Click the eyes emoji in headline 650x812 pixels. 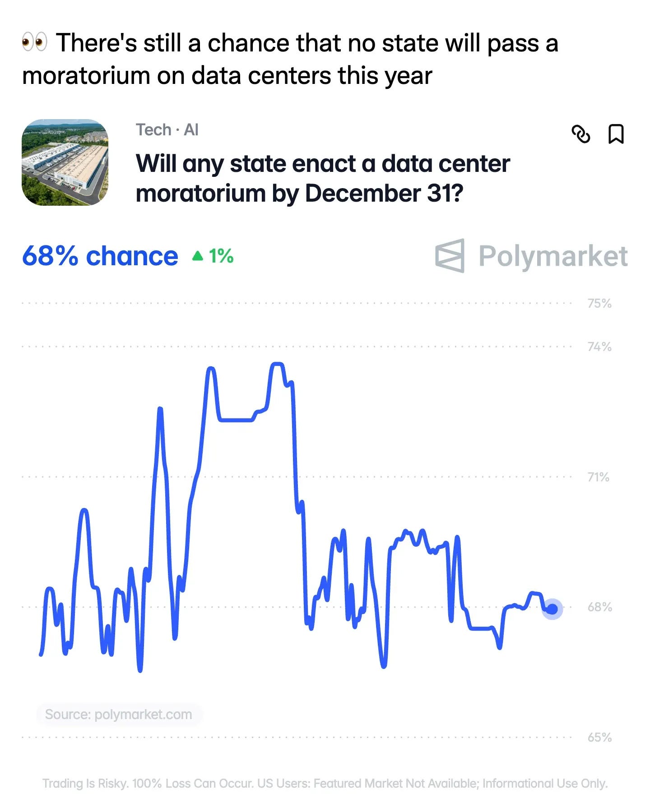pos(34,42)
